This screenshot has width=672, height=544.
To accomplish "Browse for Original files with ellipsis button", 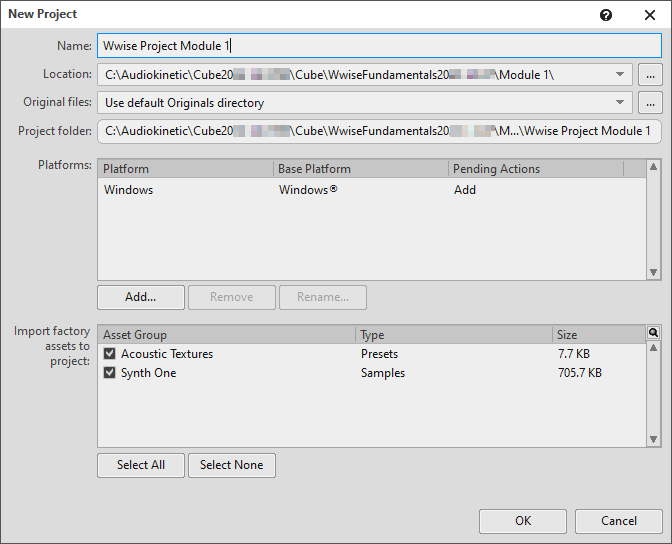I will pyautogui.click(x=650, y=103).
